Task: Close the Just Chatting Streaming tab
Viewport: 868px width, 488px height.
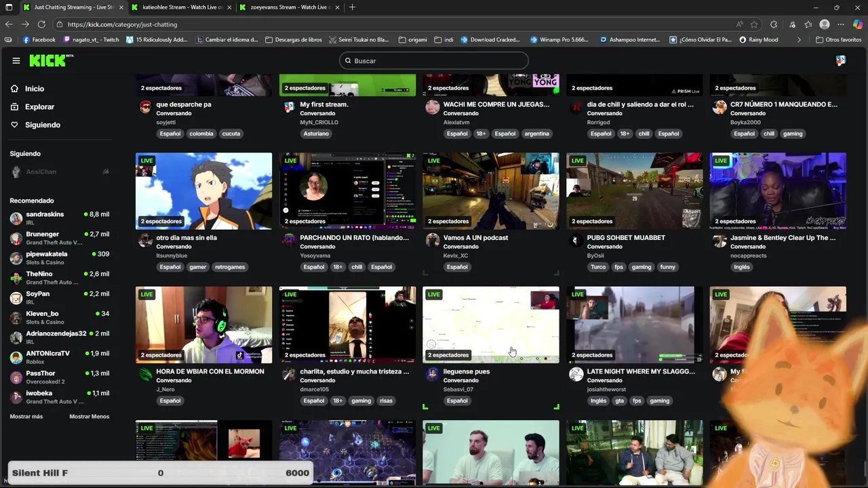Action: pos(121,7)
